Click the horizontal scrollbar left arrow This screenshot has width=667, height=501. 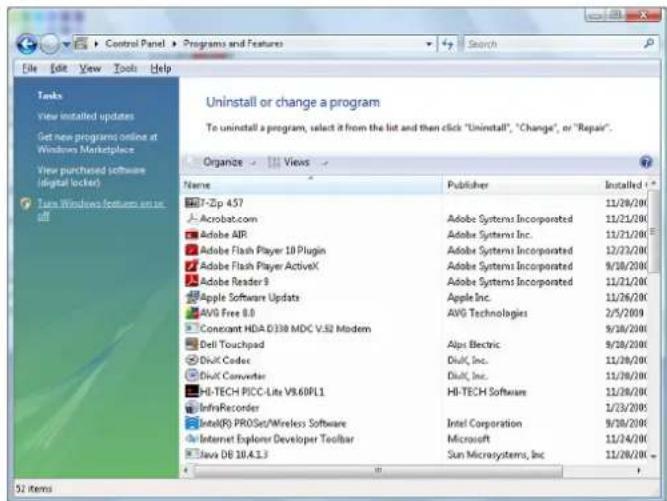click(x=186, y=470)
